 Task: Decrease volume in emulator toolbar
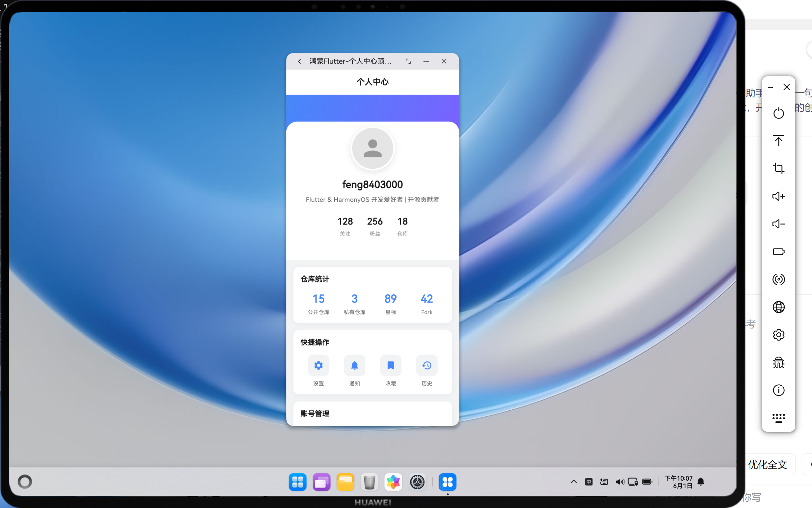pyautogui.click(x=778, y=224)
